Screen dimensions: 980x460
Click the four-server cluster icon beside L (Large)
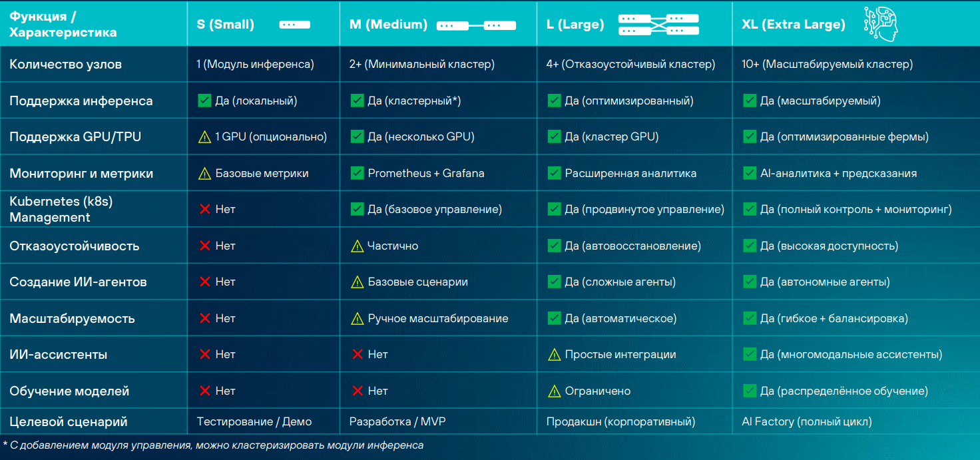[658, 25]
